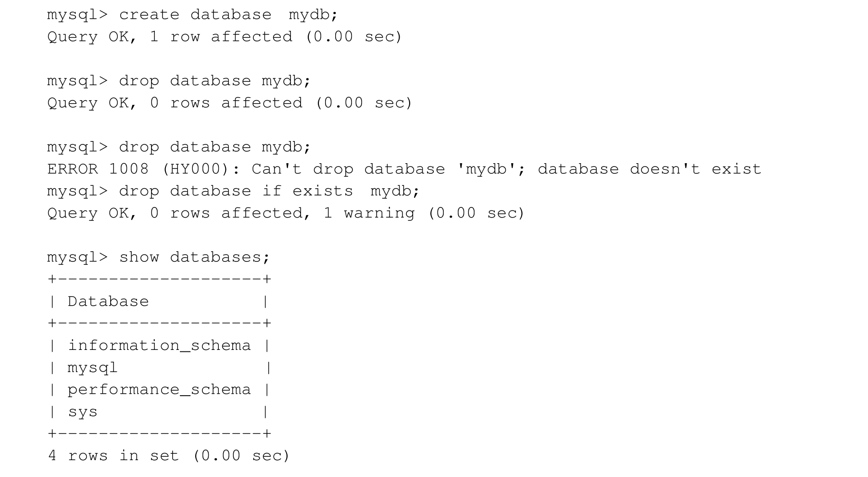Click 'Query OK, 0 rows affected (0.00 sec)' line
This screenshot has height=477, width=868.
point(229,103)
